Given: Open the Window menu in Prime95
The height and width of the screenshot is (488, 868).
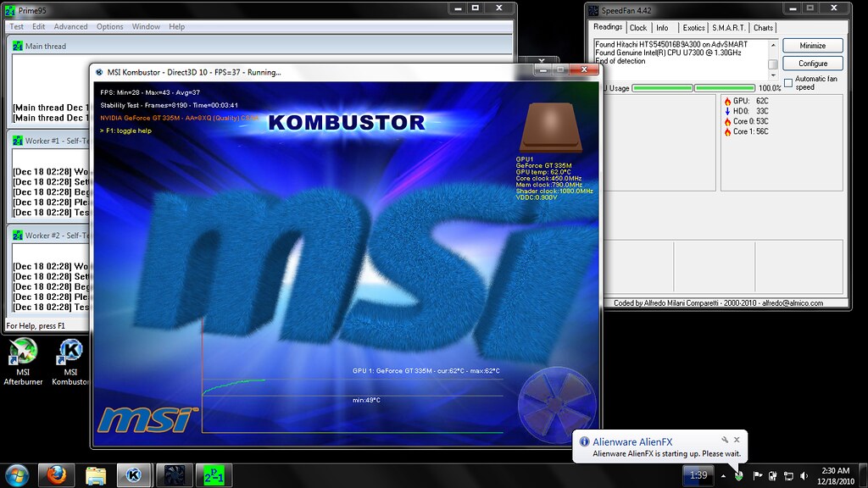Looking at the screenshot, I should click(146, 26).
